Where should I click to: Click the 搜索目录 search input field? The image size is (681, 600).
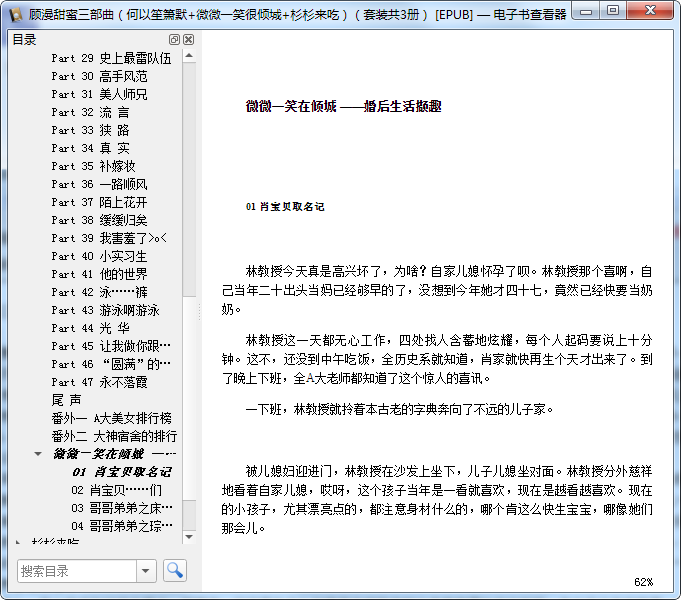(x=77, y=570)
